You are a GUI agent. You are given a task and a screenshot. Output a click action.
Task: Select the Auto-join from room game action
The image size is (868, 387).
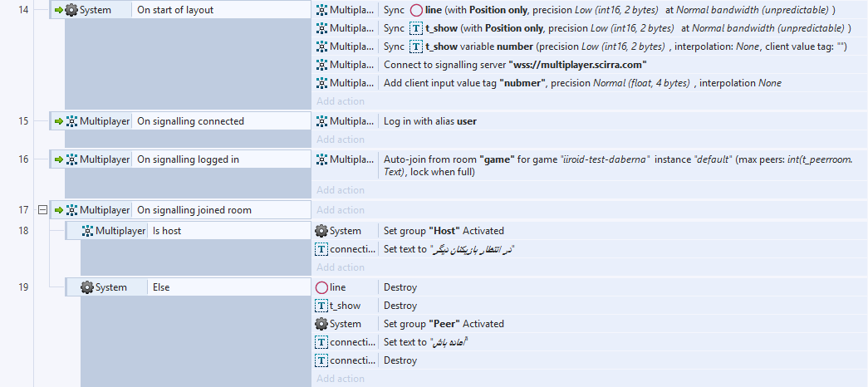pos(618,165)
